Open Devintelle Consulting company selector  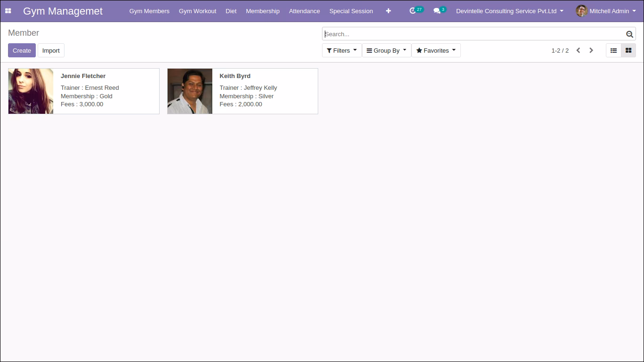pyautogui.click(x=510, y=11)
